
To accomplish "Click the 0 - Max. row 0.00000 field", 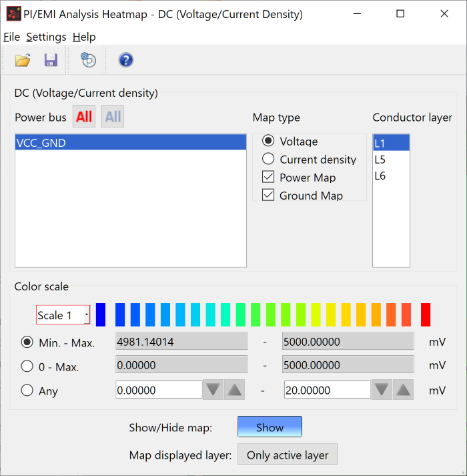I will pyautogui.click(x=181, y=365).
